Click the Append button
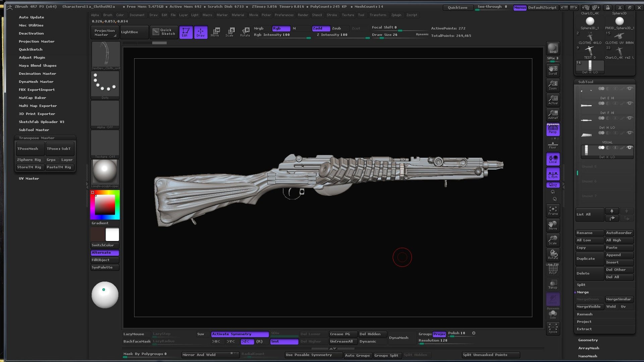Viewport: 644px width, 362px height. (619, 255)
